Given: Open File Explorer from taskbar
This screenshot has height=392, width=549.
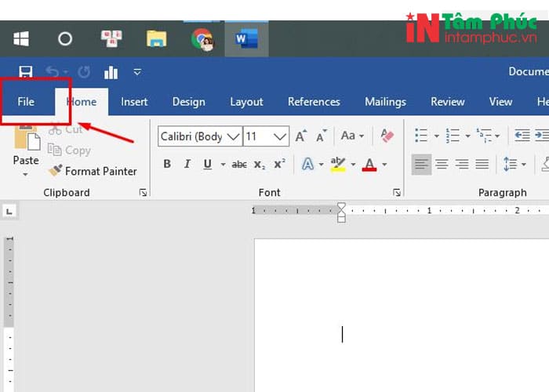Looking at the screenshot, I should [x=156, y=38].
